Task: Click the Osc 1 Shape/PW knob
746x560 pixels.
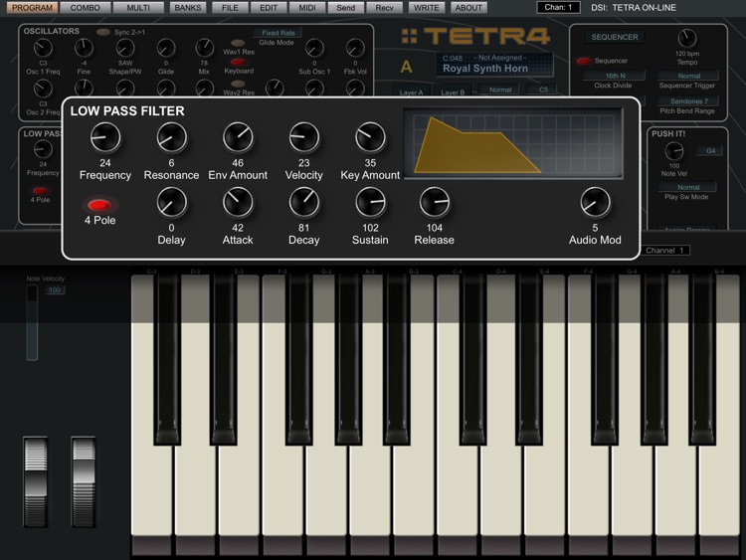Action: 125,48
